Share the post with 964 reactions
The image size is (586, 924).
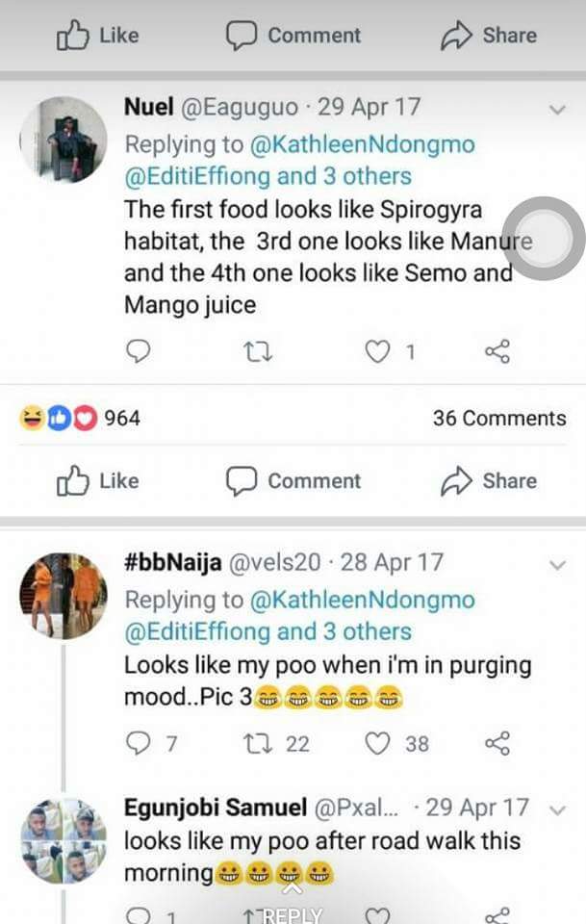point(488,481)
